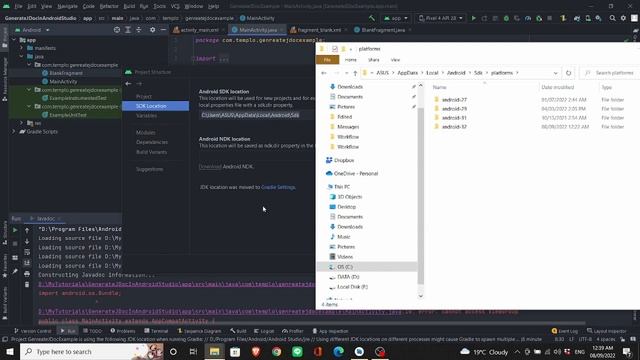
Task: Open the Problems tool window button
Action: (x=122, y=331)
